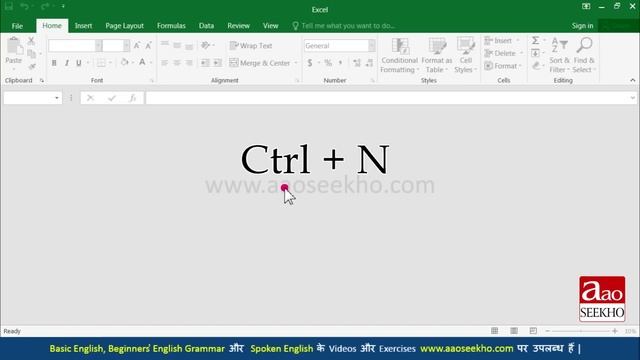Switch to Normal view icon
Image resolution: width=640 pixels, height=360 pixels.
pyautogui.click(x=494, y=331)
